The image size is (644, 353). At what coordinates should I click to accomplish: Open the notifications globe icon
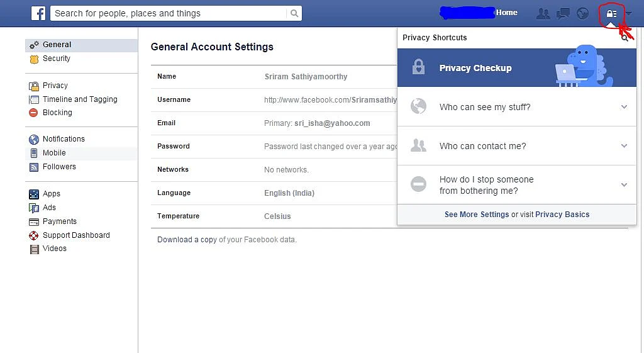pyautogui.click(x=582, y=14)
